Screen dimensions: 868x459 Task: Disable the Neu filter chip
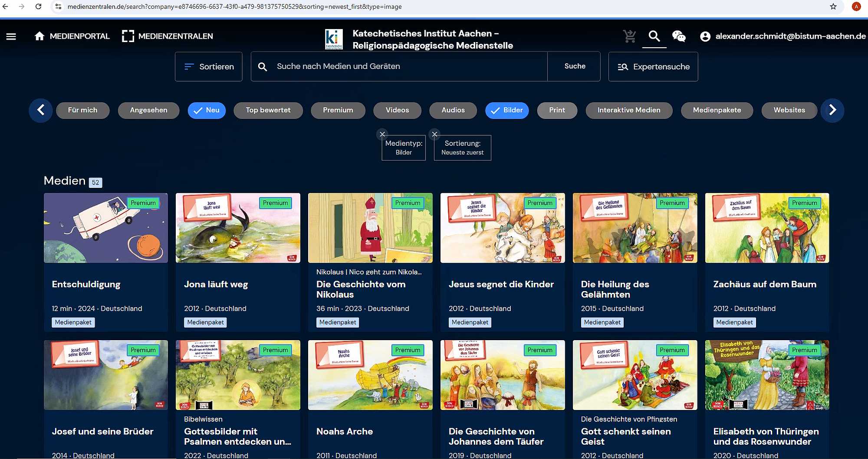tap(207, 110)
